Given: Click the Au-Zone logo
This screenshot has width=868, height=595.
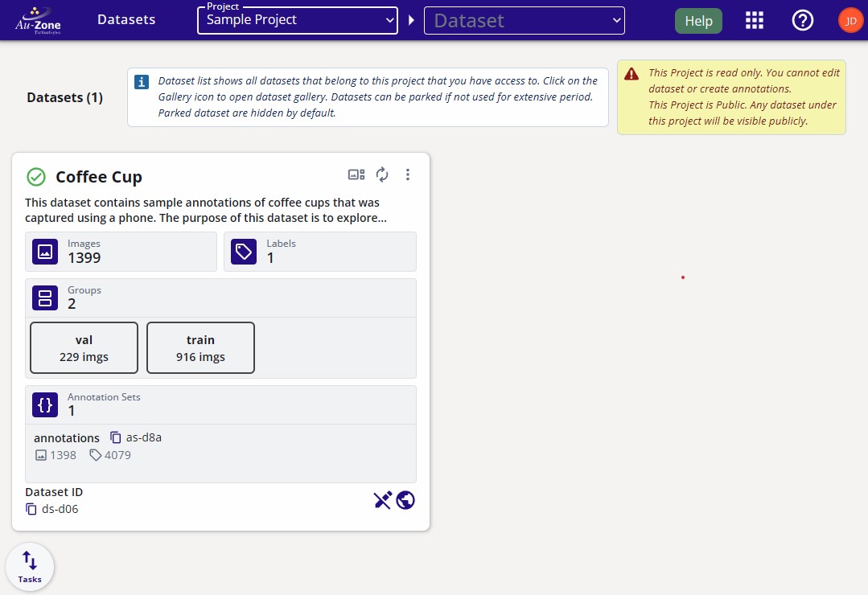Looking at the screenshot, I should 38,20.
